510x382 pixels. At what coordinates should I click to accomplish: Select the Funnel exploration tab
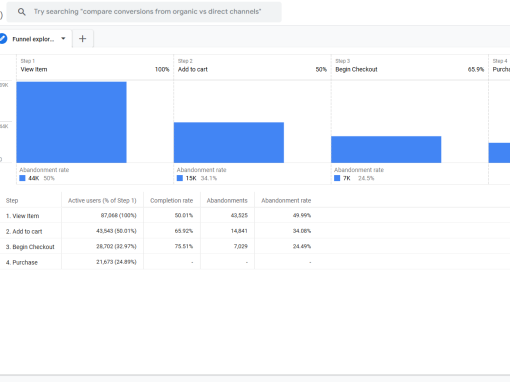[33, 39]
